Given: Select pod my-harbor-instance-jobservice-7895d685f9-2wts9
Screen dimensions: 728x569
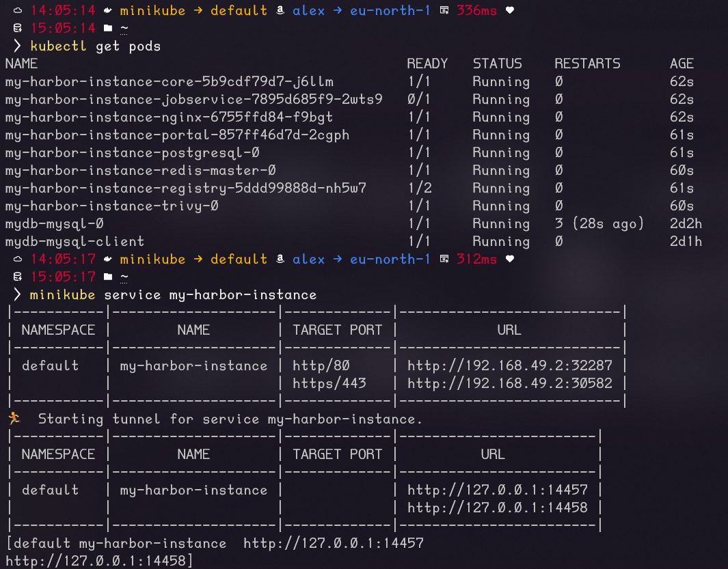Looking at the screenshot, I should coord(193,99).
